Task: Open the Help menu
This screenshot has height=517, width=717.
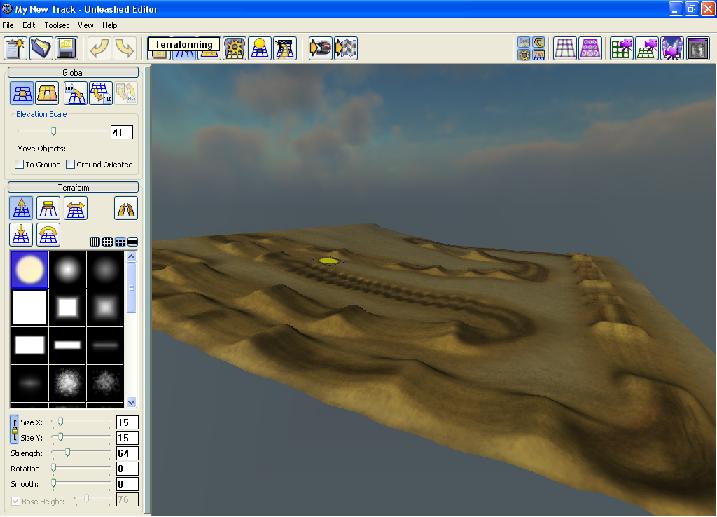Action: [x=110, y=24]
